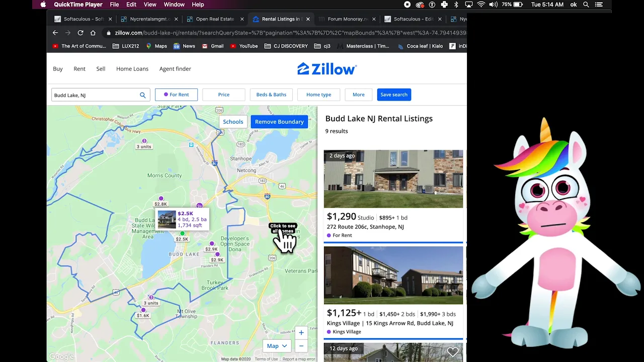This screenshot has width=644, height=362.
Task: Open the For Rent filter dropdown
Action: 176,95
